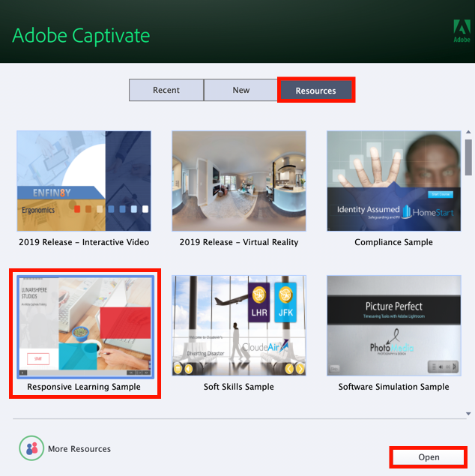Click the scrollbar up arrow
The width and height of the screenshot is (475, 476).
click(468, 132)
